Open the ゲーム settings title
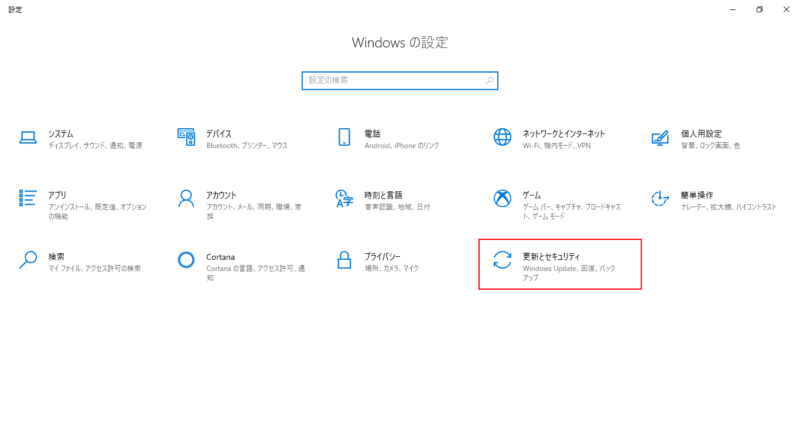The image size is (800, 426). tap(532, 195)
